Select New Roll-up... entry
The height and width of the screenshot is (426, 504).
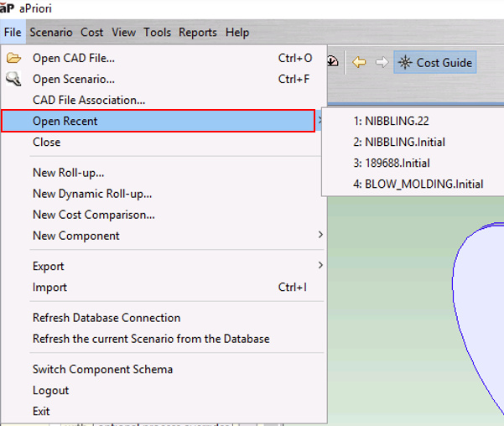pos(164,173)
